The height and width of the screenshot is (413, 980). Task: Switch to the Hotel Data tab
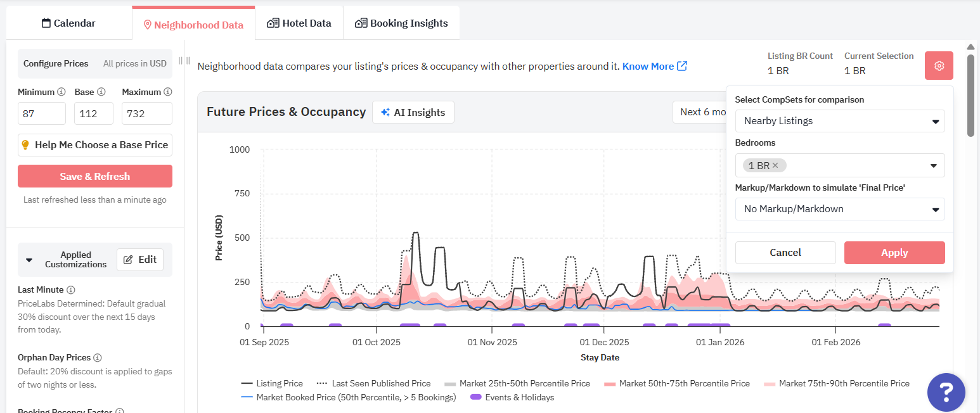299,23
